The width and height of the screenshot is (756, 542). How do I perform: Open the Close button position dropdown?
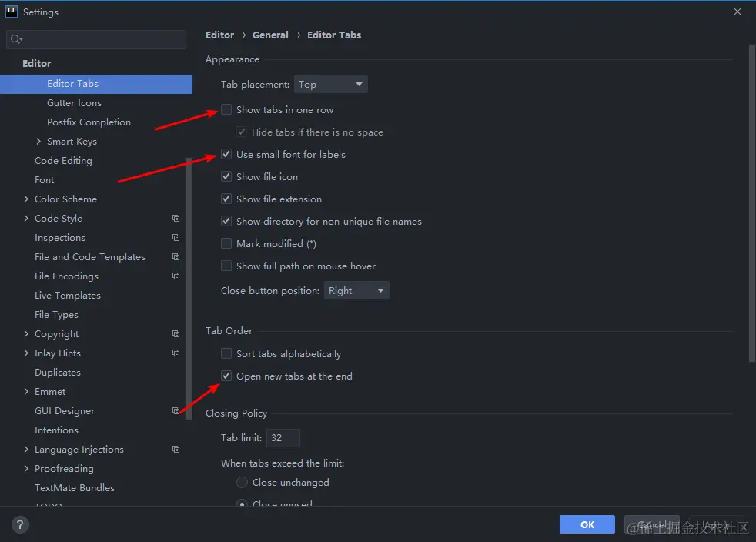pyautogui.click(x=356, y=291)
